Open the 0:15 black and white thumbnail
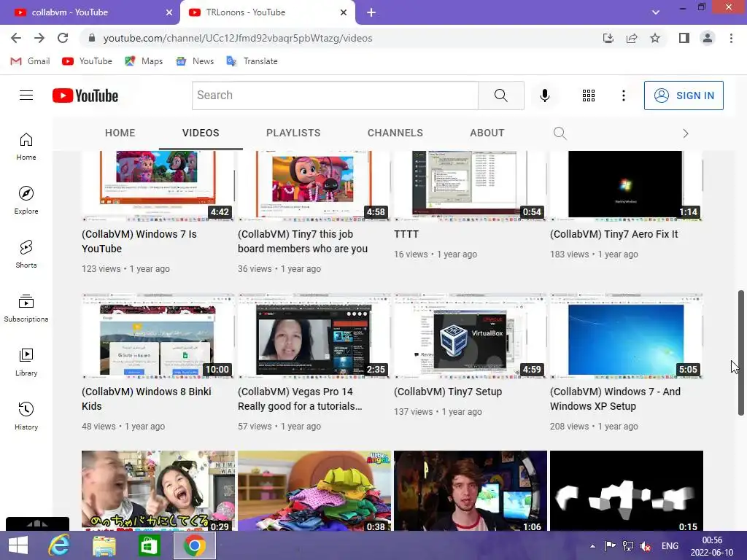The width and height of the screenshot is (747, 560). 627,491
